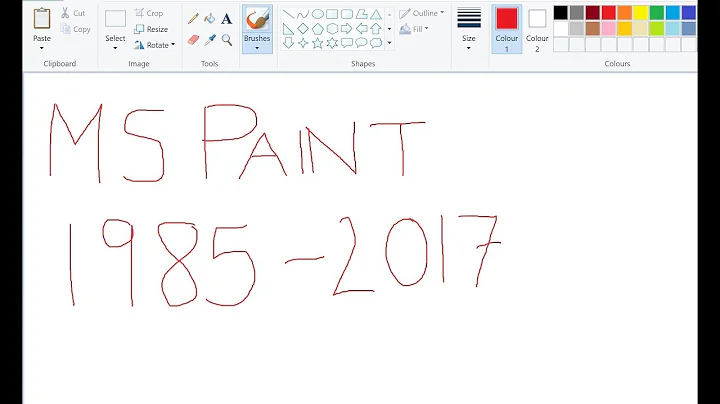Pick the turquoise blue colour swatch

click(x=673, y=13)
